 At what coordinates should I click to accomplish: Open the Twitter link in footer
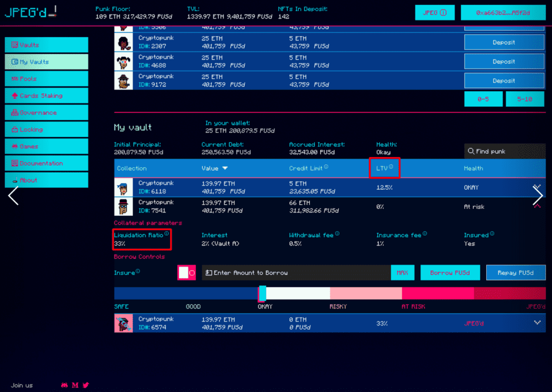[85, 385]
